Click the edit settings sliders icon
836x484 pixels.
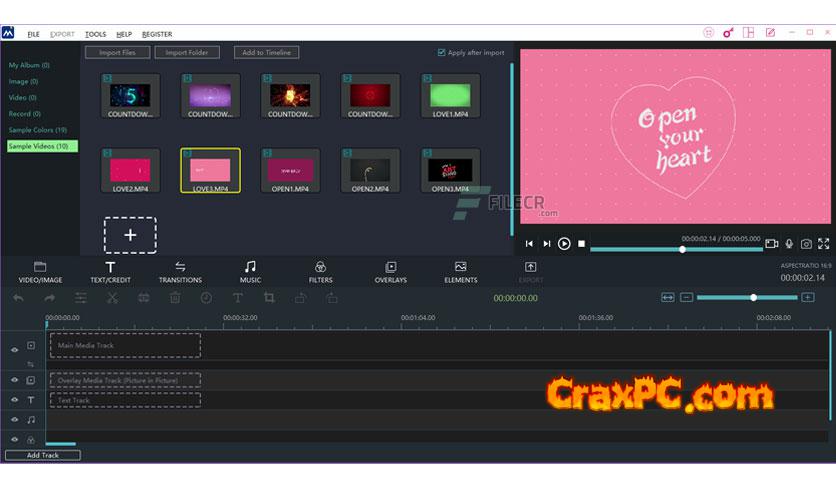(x=81, y=298)
